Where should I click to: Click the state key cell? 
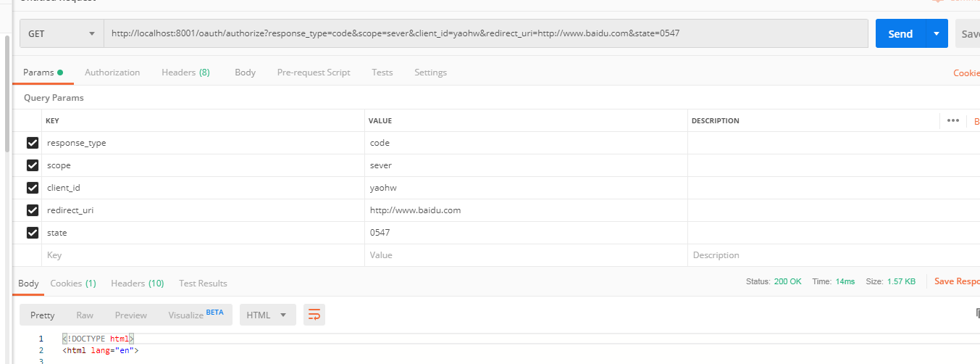click(x=203, y=233)
